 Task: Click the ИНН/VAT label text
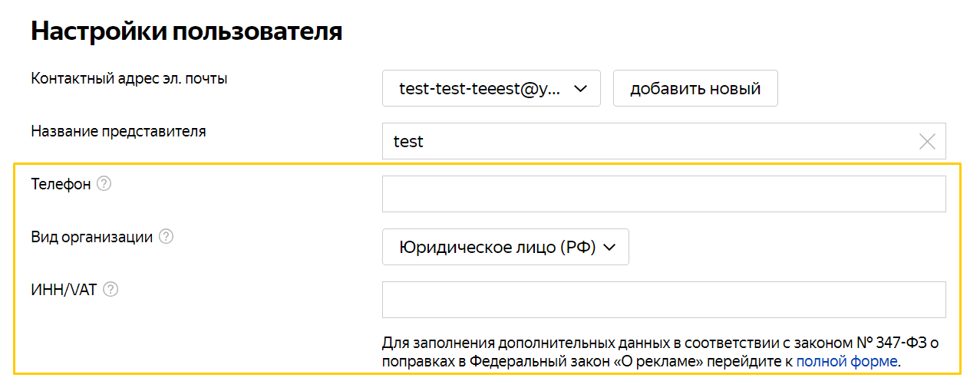point(64,290)
